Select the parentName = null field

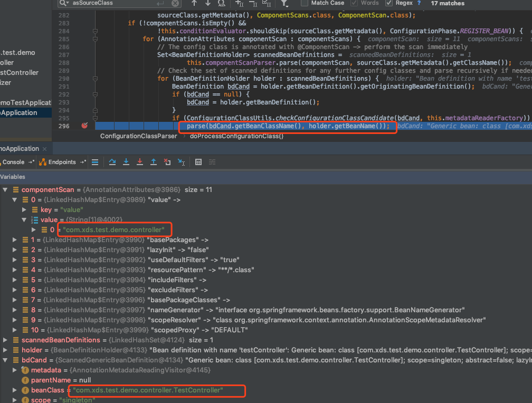266,380
